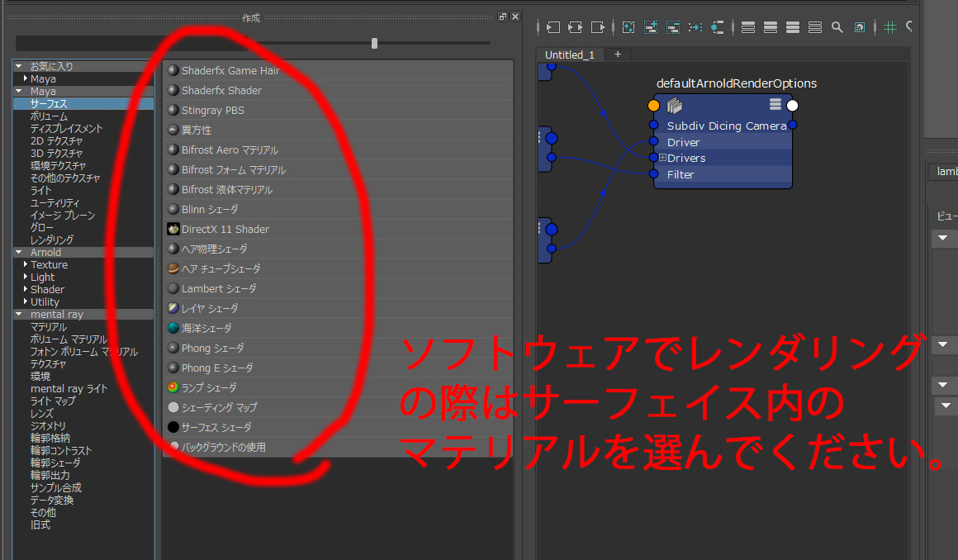Screen dimensions: 958x560
Task: Adjust the 作成 panel icon size slider
Action: pyautogui.click(x=374, y=44)
